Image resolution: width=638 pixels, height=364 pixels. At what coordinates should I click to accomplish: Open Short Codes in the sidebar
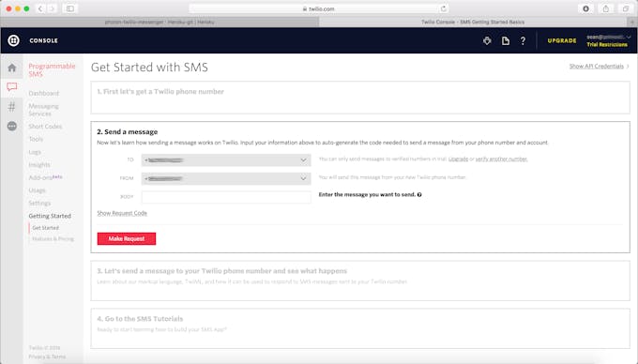point(45,127)
